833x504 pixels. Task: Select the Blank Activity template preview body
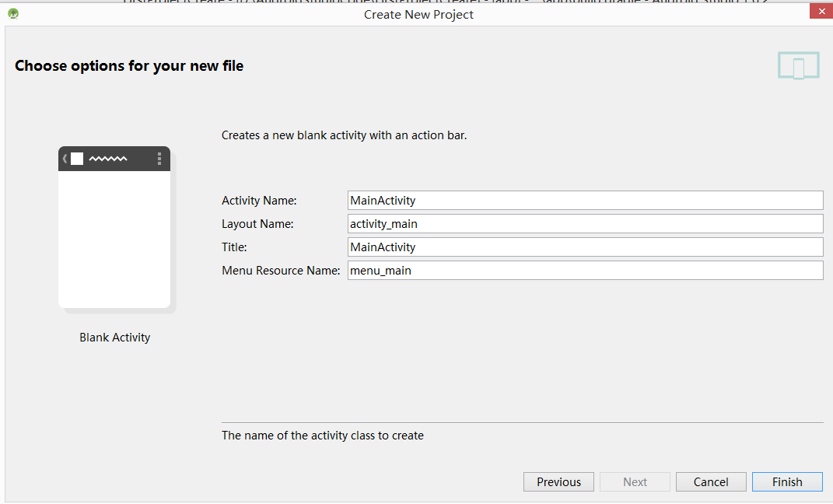pyautogui.click(x=114, y=238)
